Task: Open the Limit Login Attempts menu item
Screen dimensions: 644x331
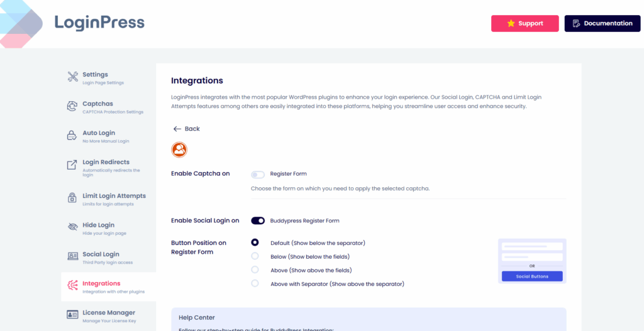Action: [x=108, y=198]
